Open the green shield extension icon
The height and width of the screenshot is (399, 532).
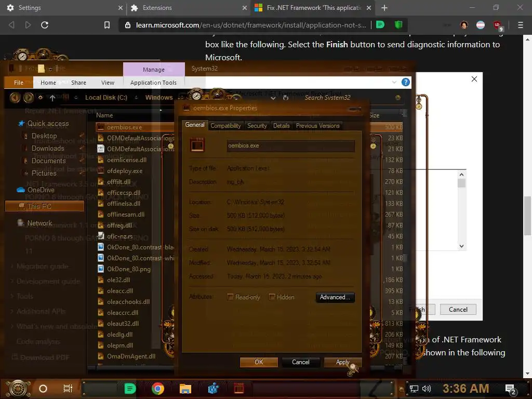coord(398,25)
